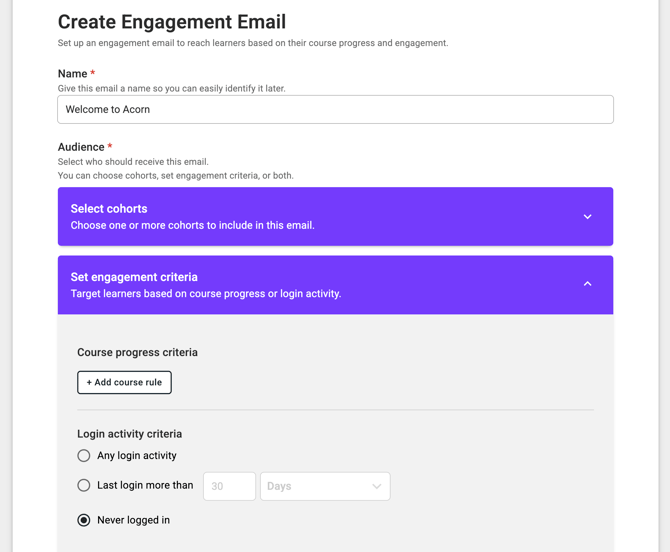Image resolution: width=670 pixels, height=552 pixels.
Task: Click the Last login more than label
Action: coord(145,486)
